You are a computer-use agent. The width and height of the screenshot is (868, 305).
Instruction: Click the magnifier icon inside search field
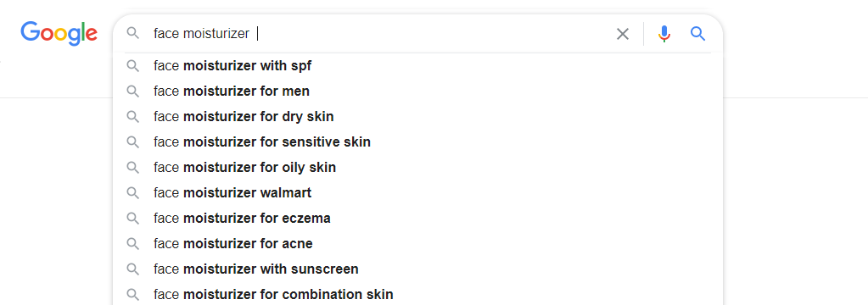pyautogui.click(x=133, y=34)
